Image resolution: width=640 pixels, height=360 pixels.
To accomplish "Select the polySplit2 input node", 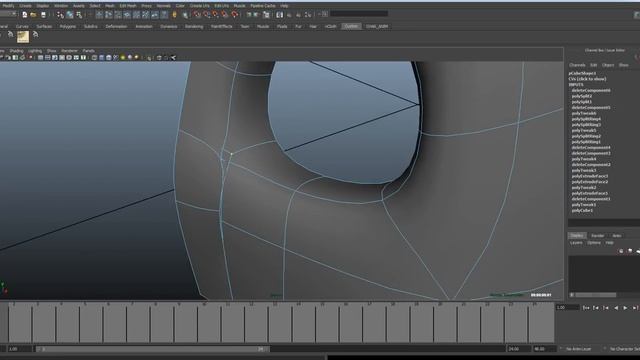I will click(x=582, y=96).
